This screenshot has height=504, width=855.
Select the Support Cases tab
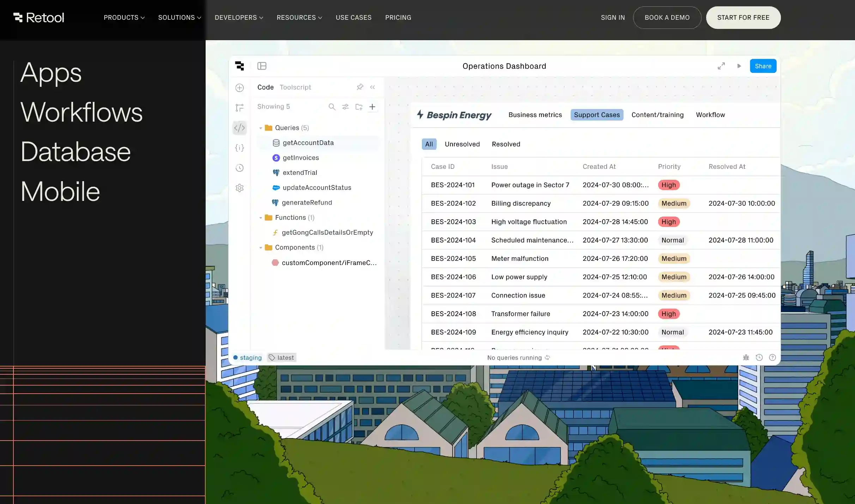[597, 115]
